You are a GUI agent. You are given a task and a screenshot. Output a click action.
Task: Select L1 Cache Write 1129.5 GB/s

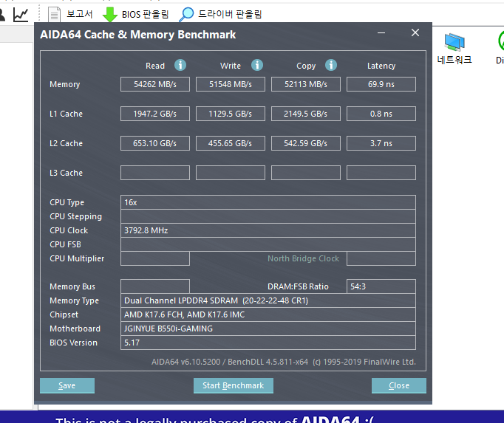(x=231, y=114)
